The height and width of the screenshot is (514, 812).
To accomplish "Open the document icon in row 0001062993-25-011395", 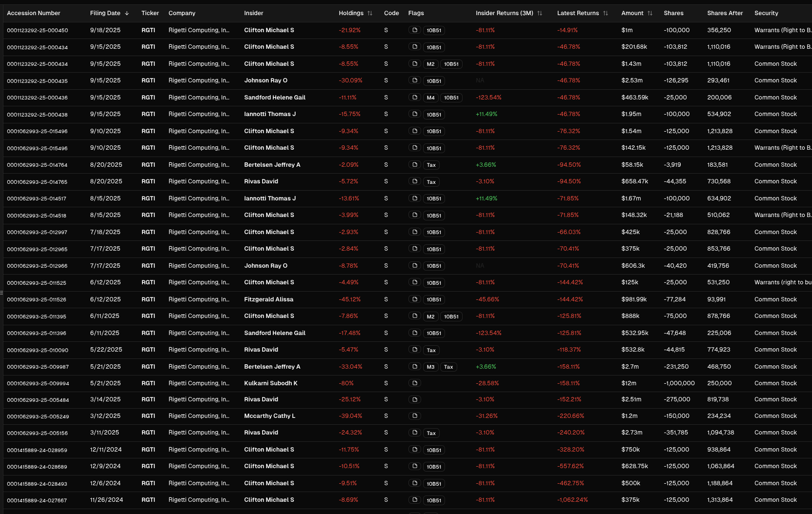I will pyautogui.click(x=414, y=316).
